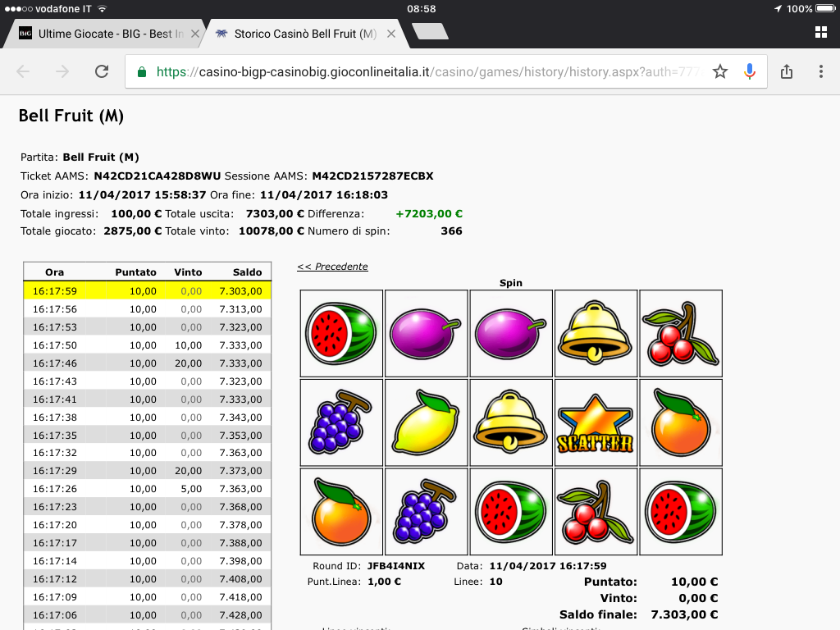
Task: Select the Storico Casinò Bell Fruit tab
Action: (x=305, y=34)
